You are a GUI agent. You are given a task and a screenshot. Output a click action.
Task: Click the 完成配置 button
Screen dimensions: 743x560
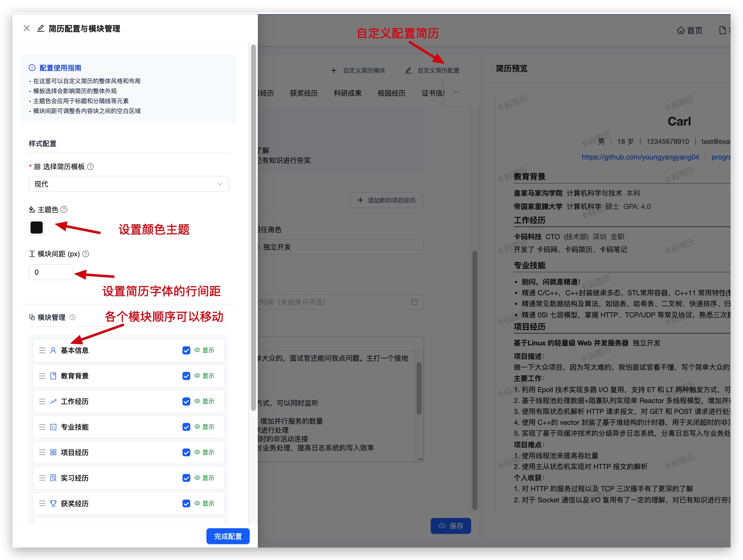pyautogui.click(x=228, y=536)
